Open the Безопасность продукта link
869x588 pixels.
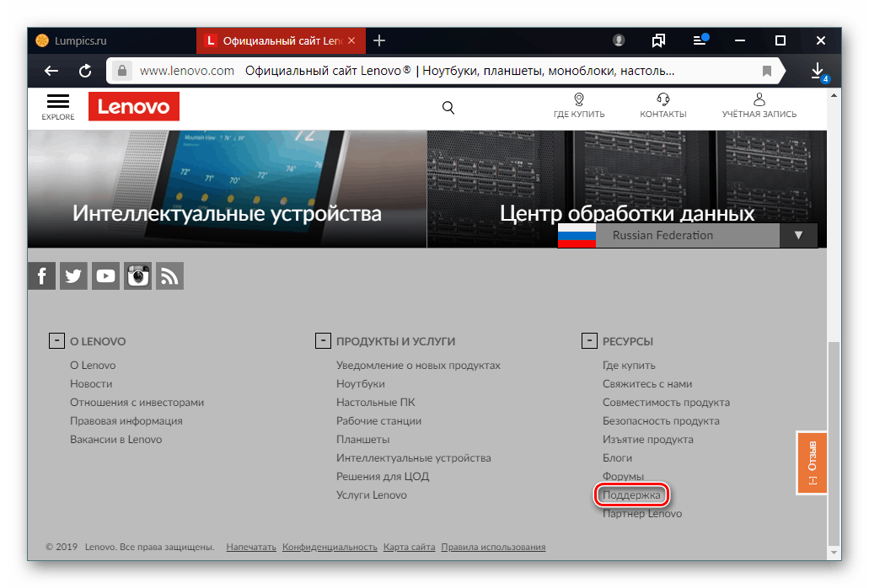(661, 421)
